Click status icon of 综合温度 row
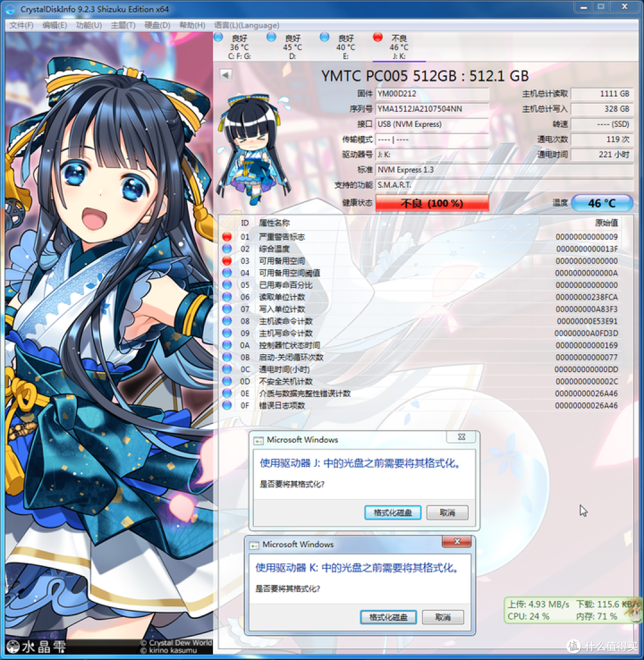The height and width of the screenshot is (660, 644). [227, 249]
